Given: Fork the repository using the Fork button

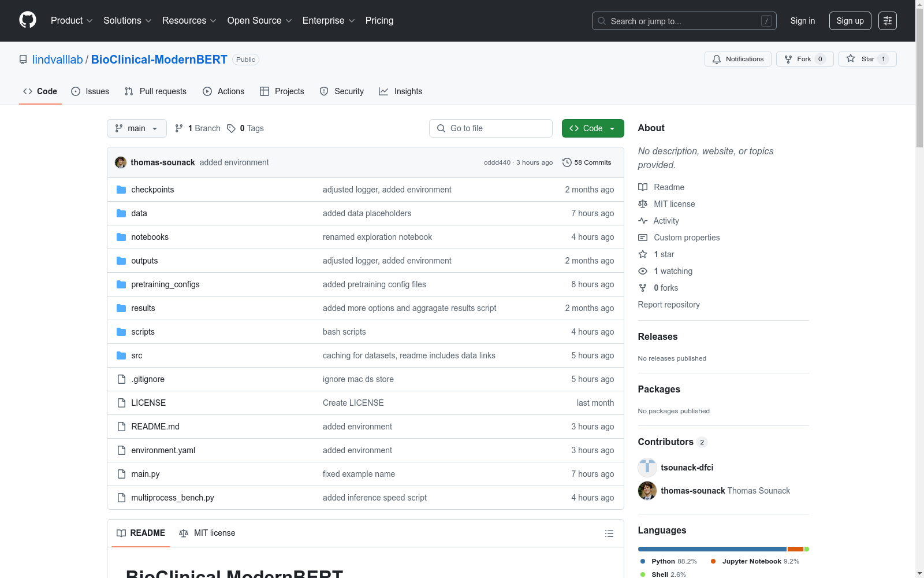Looking at the screenshot, I should [x=805, y=59].
